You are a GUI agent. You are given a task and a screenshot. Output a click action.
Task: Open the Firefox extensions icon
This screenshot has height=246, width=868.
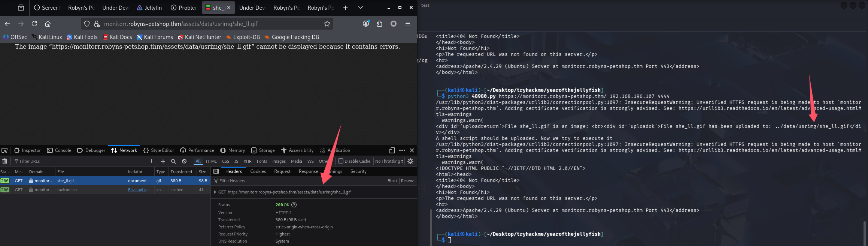pyautogui.click(x=379, y=24)
